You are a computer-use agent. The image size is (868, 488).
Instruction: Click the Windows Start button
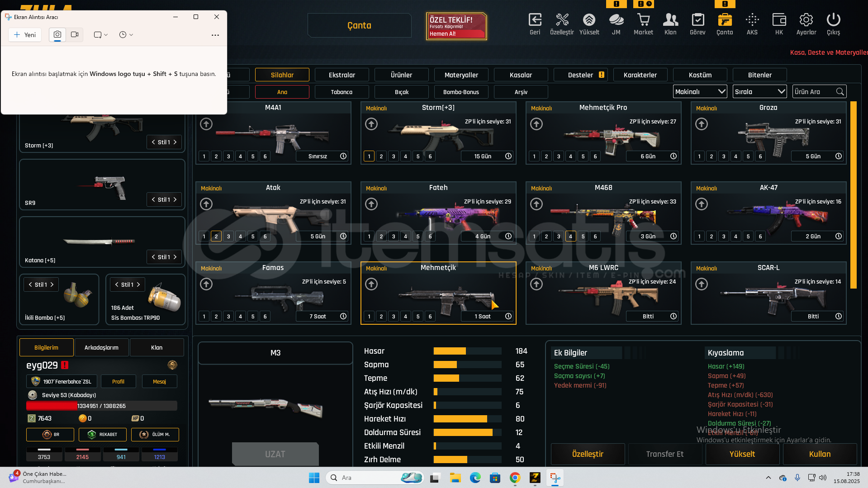pyautogui.click(x=314, y=478)
